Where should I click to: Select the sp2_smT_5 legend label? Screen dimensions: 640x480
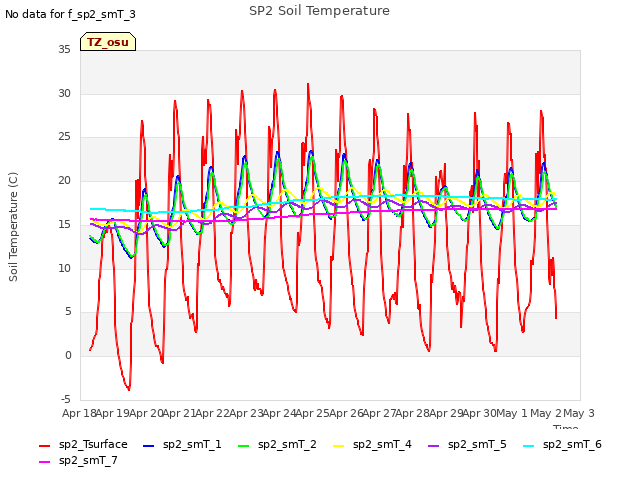[477, 444]
